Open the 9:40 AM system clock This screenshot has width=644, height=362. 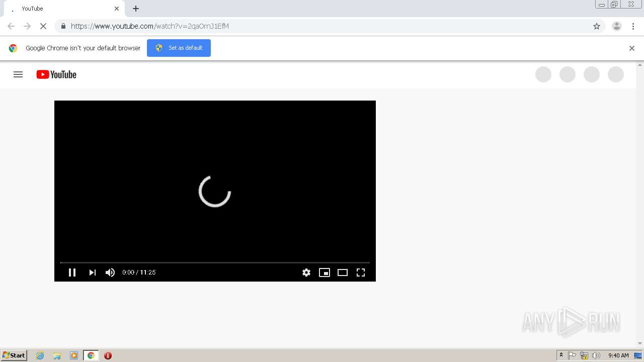618,355
